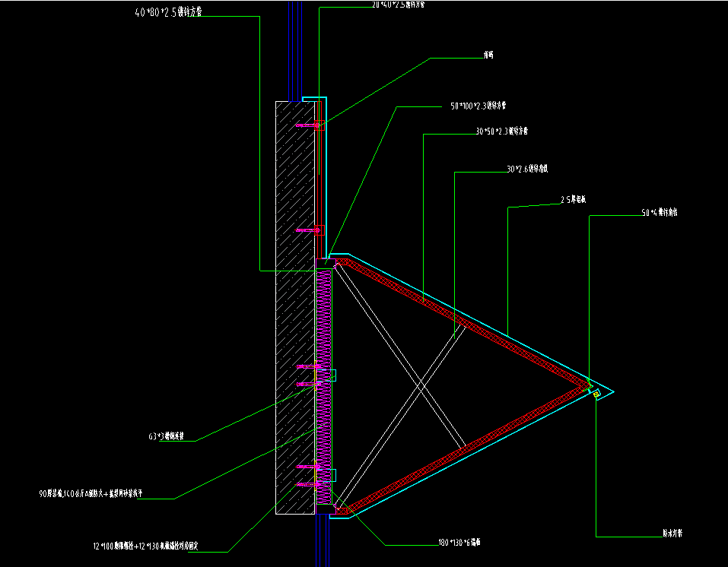Screen dimensions: 728x567
Task: Click the magenta insulation layer hatch
Action: (x=323, y=387)
